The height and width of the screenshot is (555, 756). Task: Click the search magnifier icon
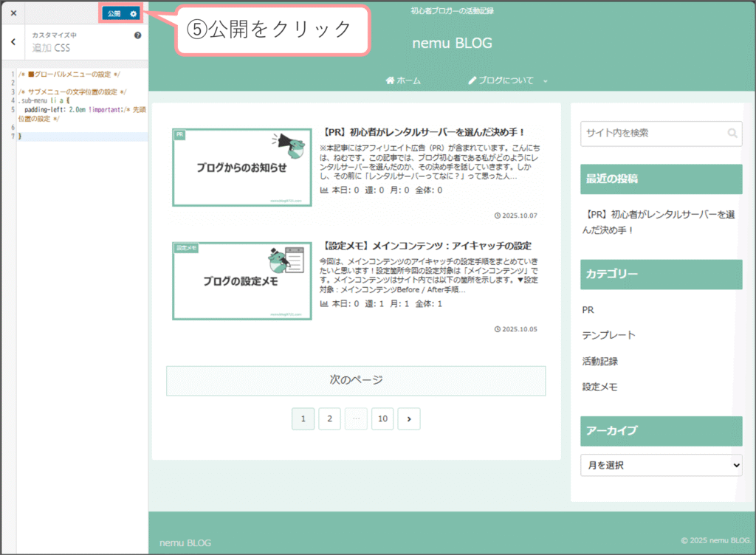(732, 134)
